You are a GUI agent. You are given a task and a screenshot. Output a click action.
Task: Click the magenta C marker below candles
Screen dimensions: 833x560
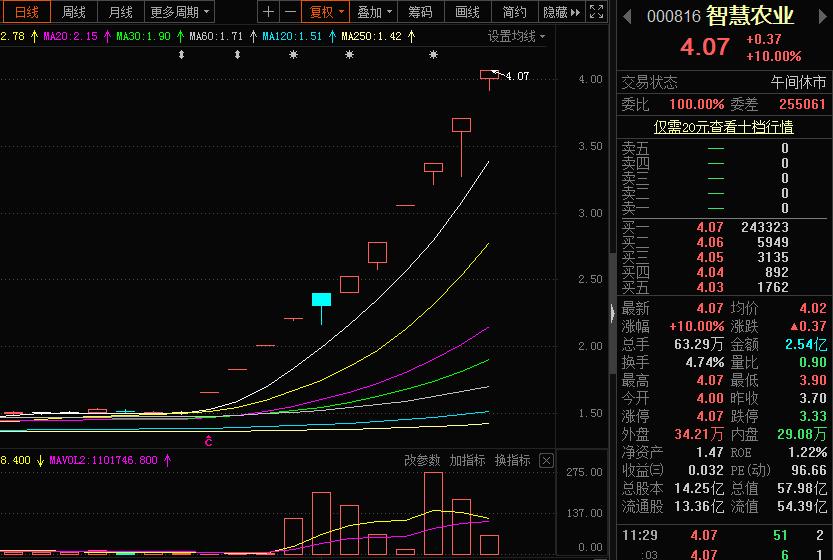tap(209, 440)
